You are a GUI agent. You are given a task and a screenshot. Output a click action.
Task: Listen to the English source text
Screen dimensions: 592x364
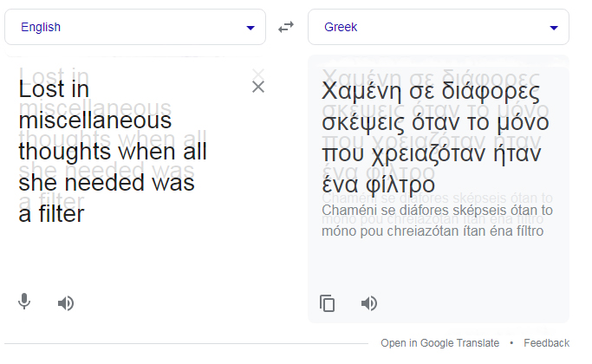coord(66,302)
